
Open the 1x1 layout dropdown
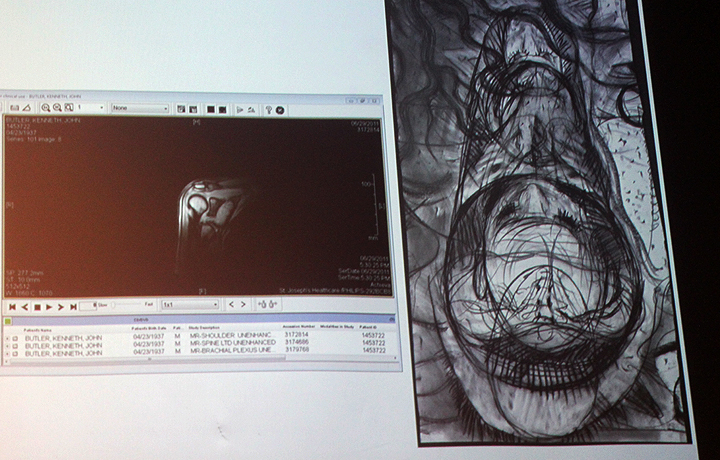(190, 304)
